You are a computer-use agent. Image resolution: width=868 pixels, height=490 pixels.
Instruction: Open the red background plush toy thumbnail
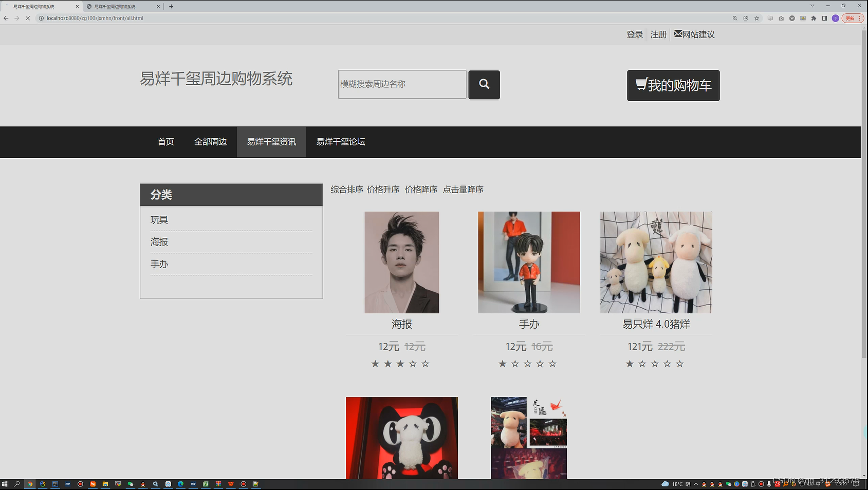(x=402, y=438)
